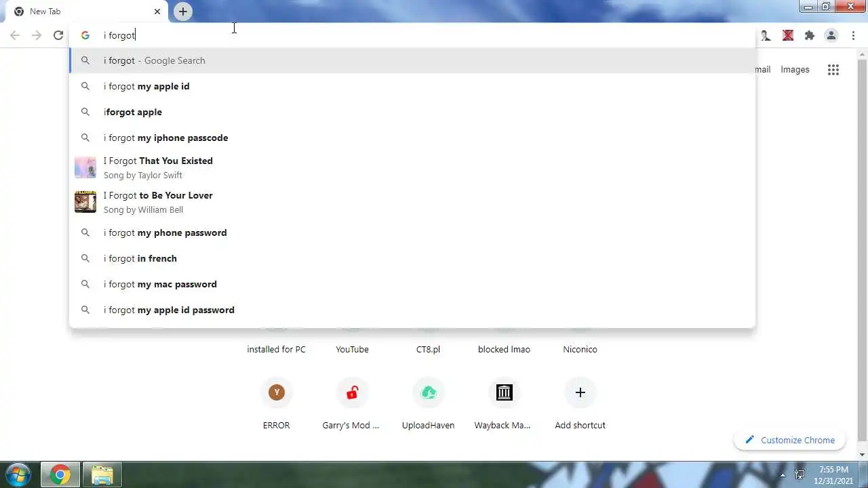This screenshot has height=488, width=868.
Task: Open File Explorer from the taskbar
Action: (x=102, y=475)
